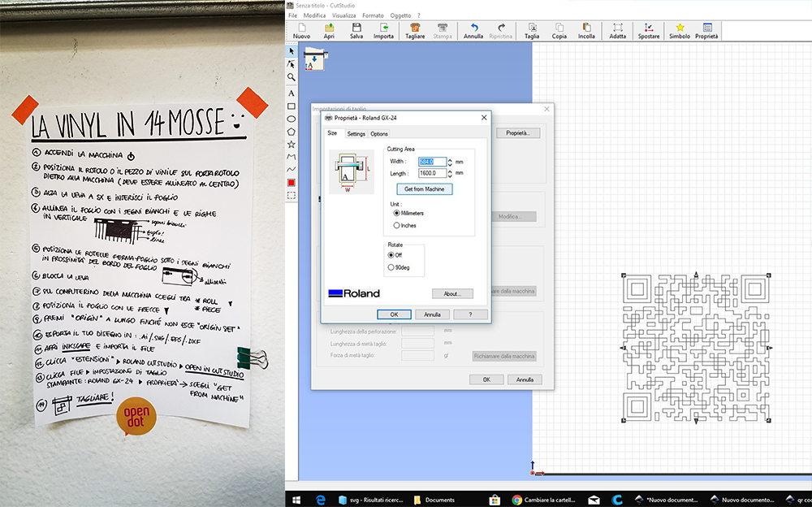Paste with the Incolla icon
This screenshot has height=507, width=812.
[586, 31]
